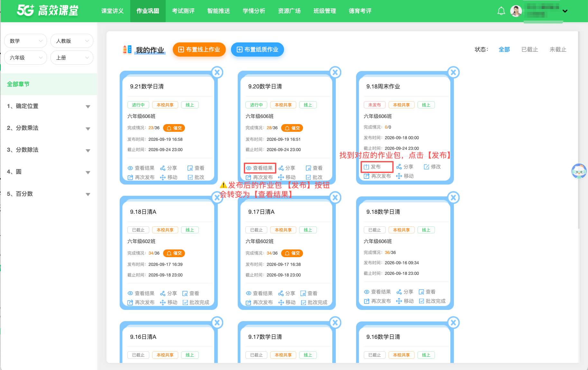Open the 六年级 grade dropdown

[x=26, y=58]
